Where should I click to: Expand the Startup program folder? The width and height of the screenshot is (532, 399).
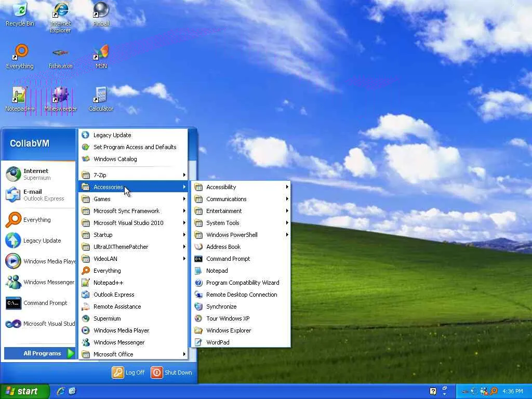pyautogui.click(x=133, y=235)
